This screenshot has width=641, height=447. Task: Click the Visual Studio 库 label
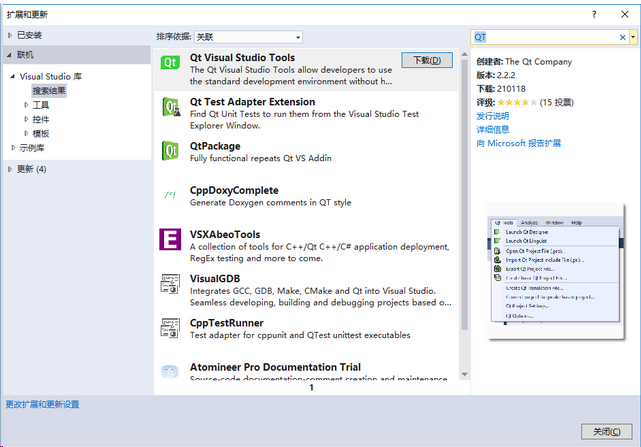[51, 76]
